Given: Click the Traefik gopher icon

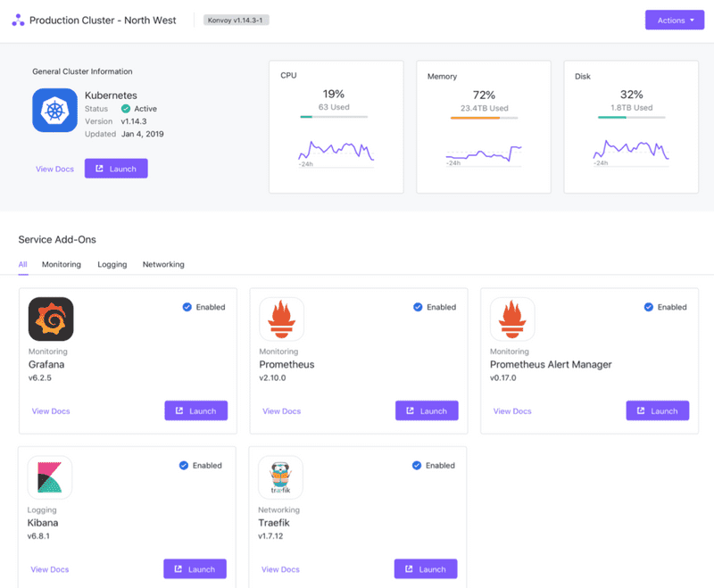Looking at the screenshot, I should tap(280, 477).
